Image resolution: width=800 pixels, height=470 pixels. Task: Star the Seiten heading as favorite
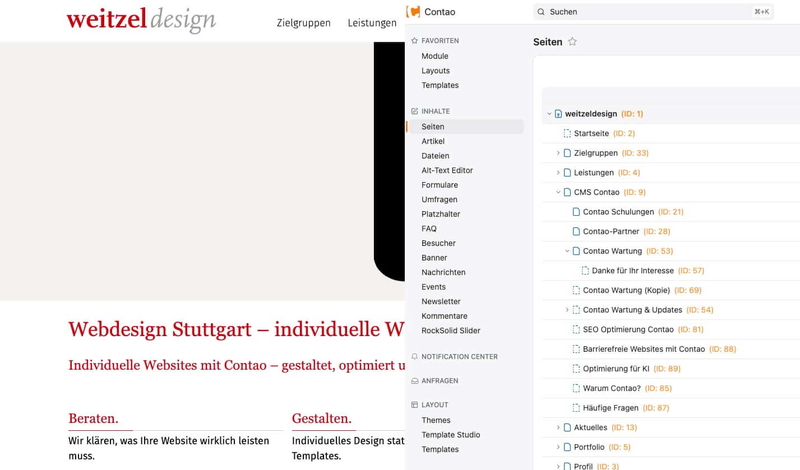tap(572, 42)
